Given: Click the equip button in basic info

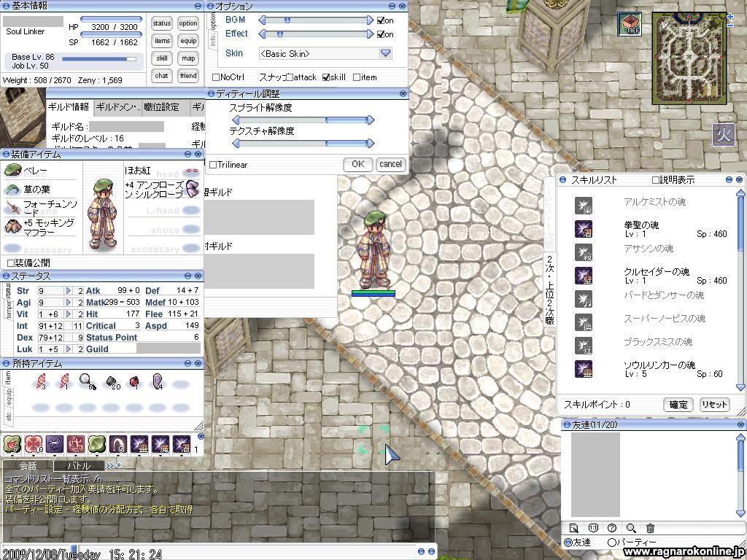Looking at the screenshot, I should point(188,41).
